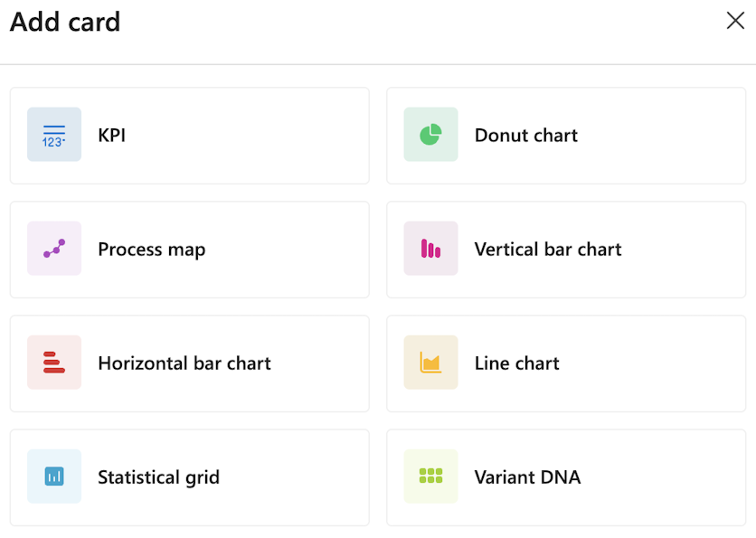756x538 pixels.
Task: Select the Variant DNA tile
Action: pyautogui.click(x=565, y=477)
